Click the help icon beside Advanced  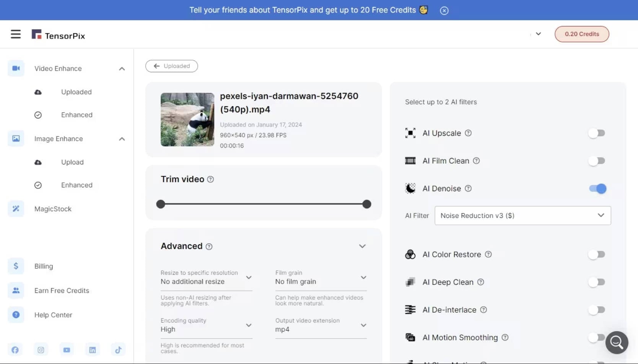[209, 247]
